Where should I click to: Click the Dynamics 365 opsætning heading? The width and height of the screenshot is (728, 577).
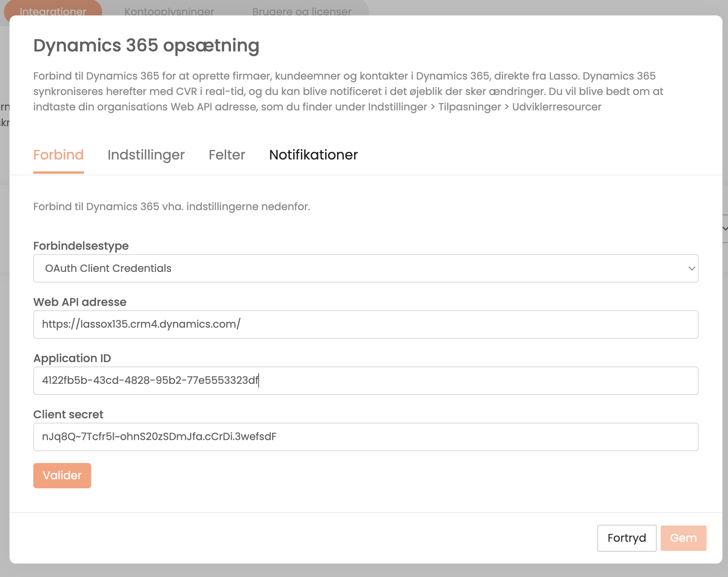point(146,46)
